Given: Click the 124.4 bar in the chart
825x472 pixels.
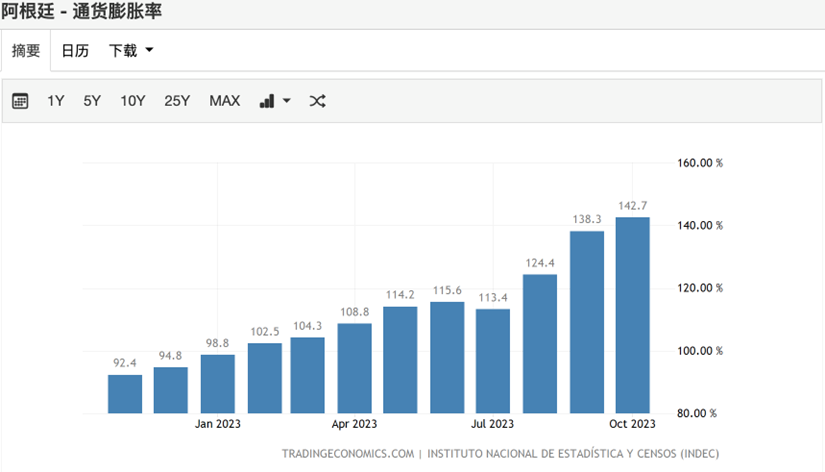Looking at the screenshot, I should pyautogui.click(x=540, y=343).
